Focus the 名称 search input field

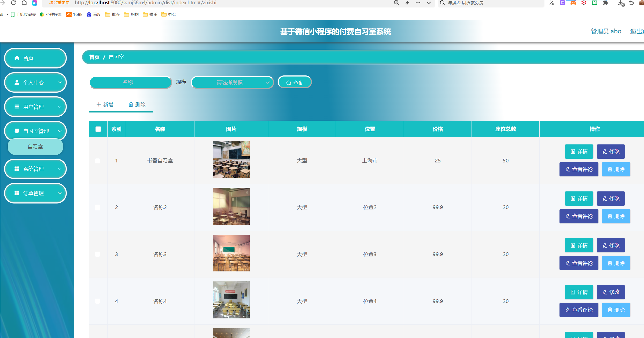point(131,82)
